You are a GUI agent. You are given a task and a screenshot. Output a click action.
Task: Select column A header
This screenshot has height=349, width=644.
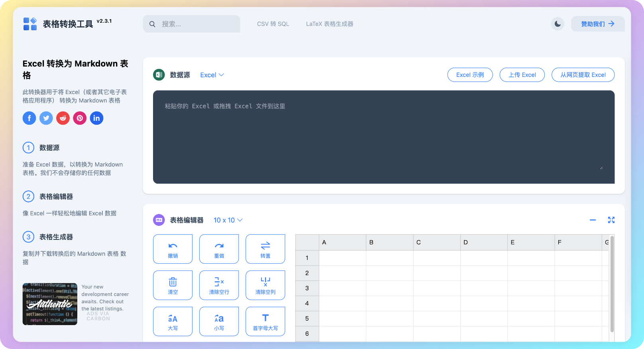(x=343, y=242)
